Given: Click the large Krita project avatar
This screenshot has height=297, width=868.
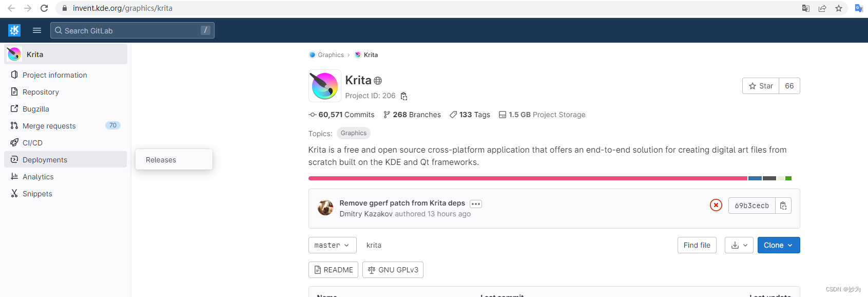Looking at the screenshot, I should pos(324,86).
